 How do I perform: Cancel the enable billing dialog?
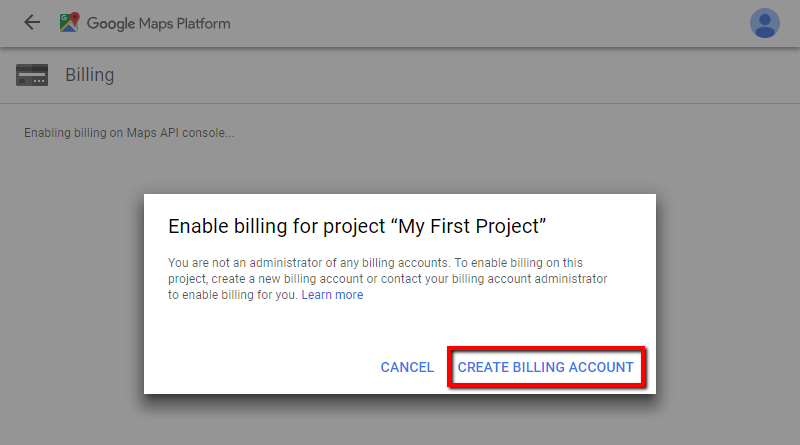[407, 367]
